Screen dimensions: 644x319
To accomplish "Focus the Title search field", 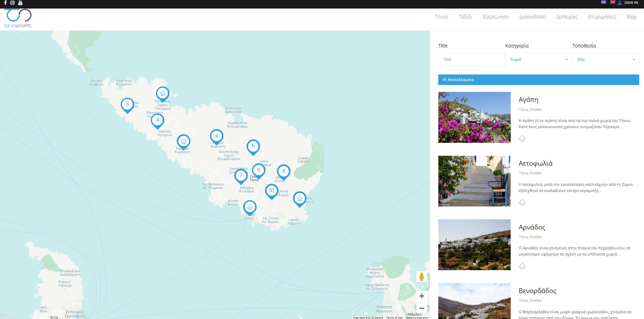I will coord(471,59).
